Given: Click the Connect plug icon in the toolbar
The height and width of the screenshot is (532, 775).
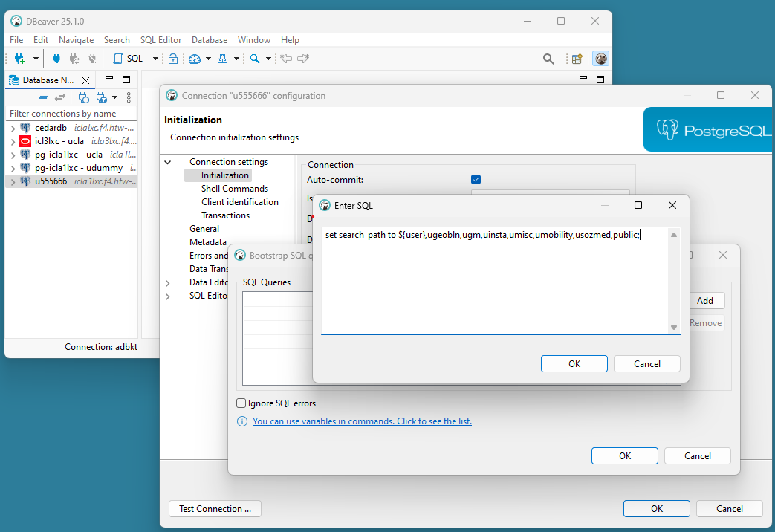Looking at the screenshot, I should click(56, 59).
